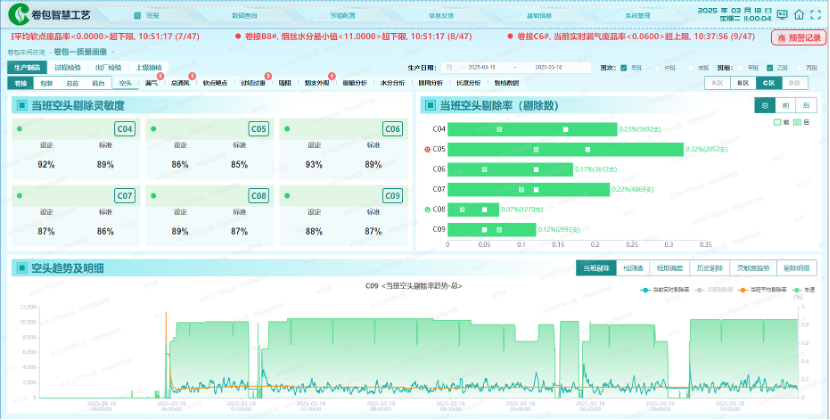The height and width of the screenshot is (420, 830).
Task: Click the square icon of 当班空头剔除灵敏度 title
Action: [x=22, y=105]
